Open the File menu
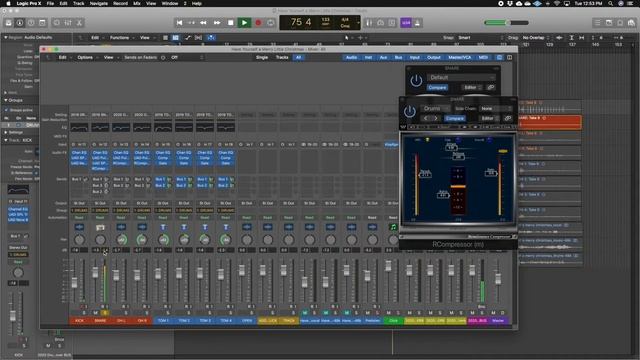 pyautogui.click(x=50, y=3)
